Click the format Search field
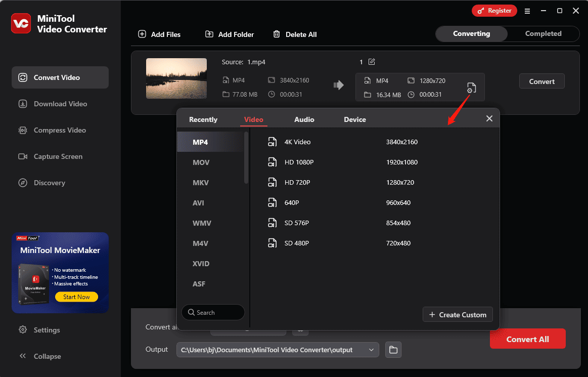 (213, 312)
